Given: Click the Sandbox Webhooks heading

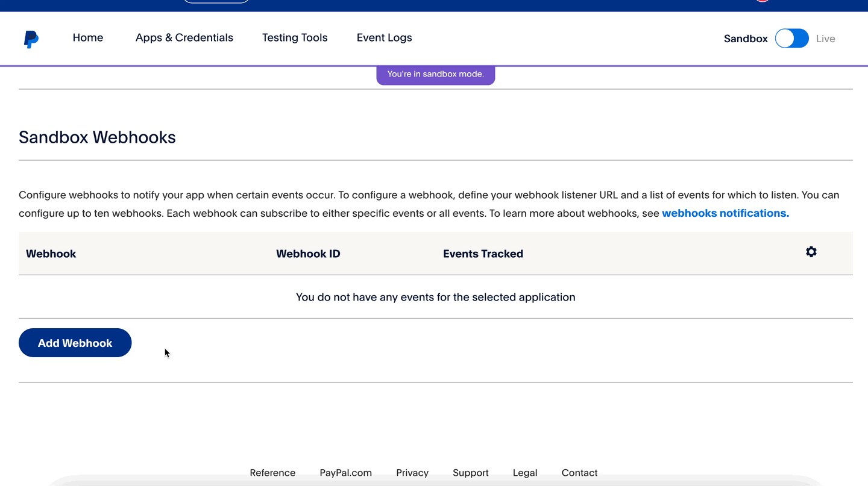Looking at the screenshot, I should point(97,137).
